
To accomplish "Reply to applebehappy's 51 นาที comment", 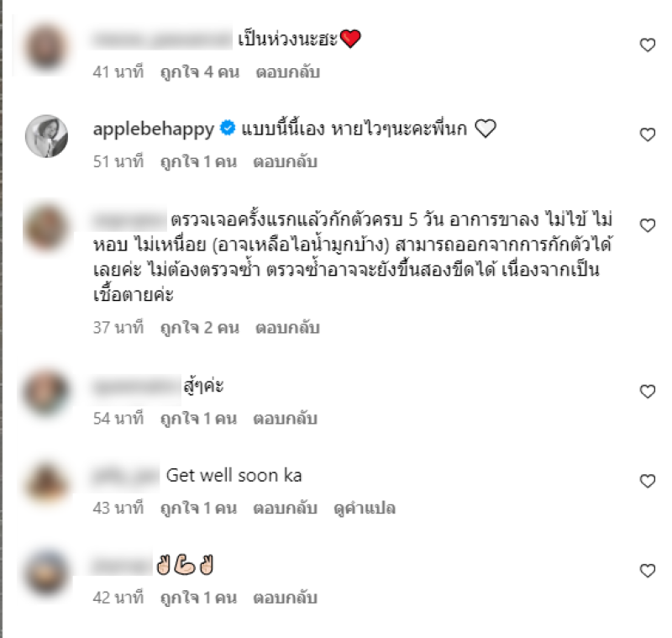I will tap(285, 162).
